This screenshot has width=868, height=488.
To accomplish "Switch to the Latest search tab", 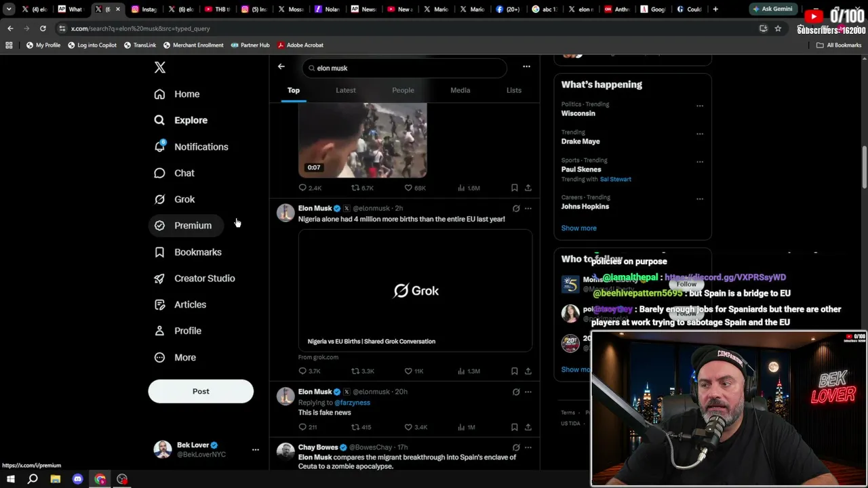I will coord(346,90).
